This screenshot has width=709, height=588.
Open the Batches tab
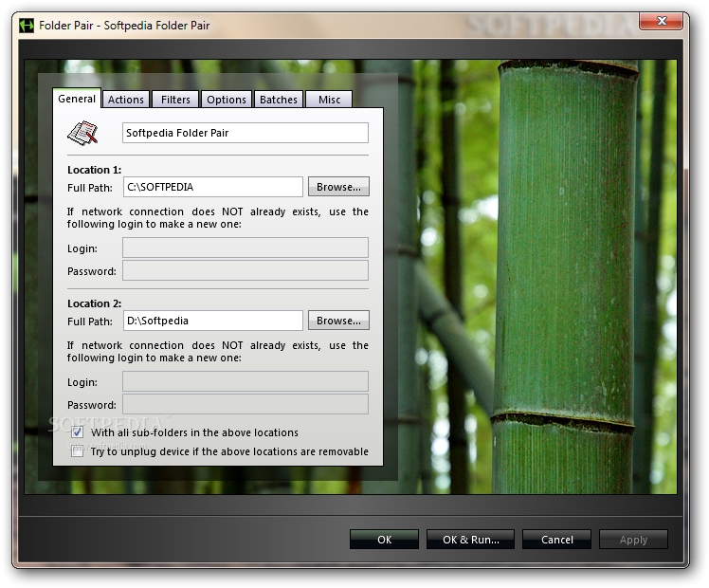coord(279,100)
